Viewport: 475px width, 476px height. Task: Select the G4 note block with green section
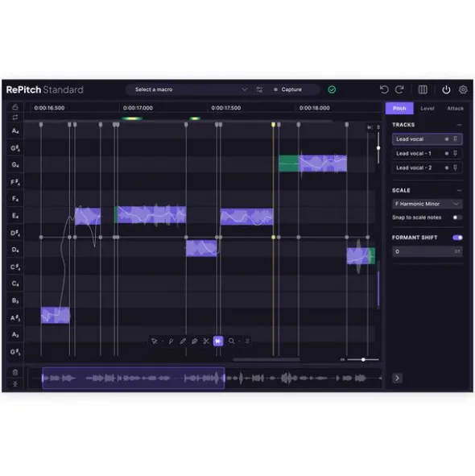pyautogui.click(x=312, y=163)
